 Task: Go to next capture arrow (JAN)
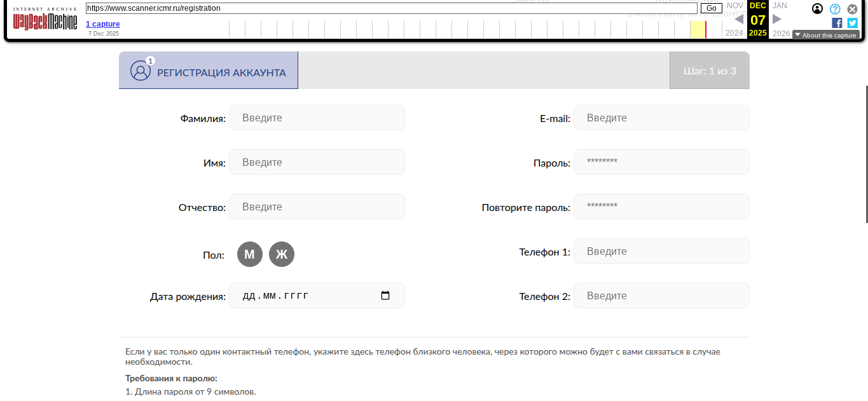(777, 19)
